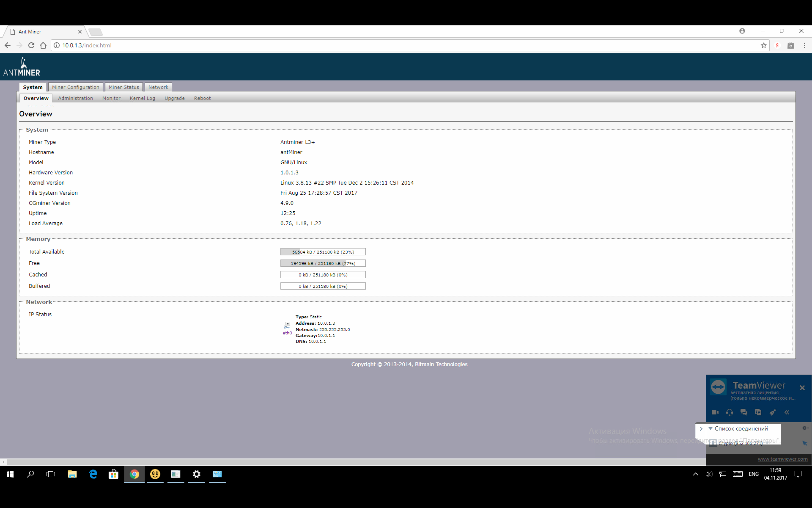Start video in TeamViewer panel
The image size is (812, 508).
click(x=715, y=412)
